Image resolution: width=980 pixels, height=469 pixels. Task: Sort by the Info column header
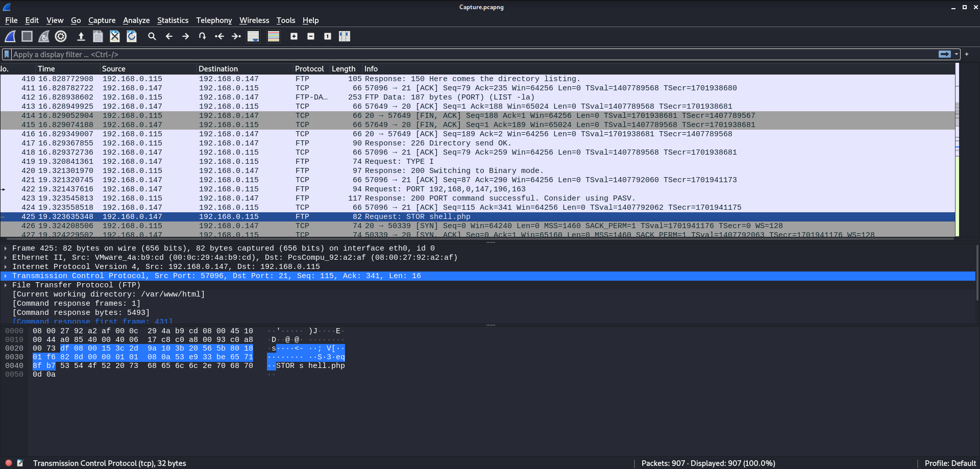pos(658,68)
